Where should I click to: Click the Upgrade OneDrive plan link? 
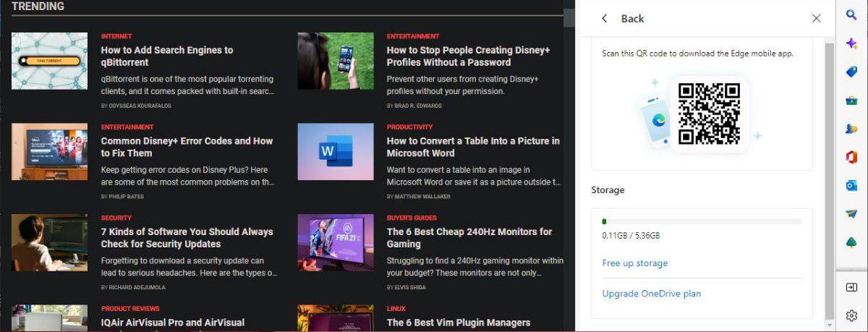click(652, 294)
